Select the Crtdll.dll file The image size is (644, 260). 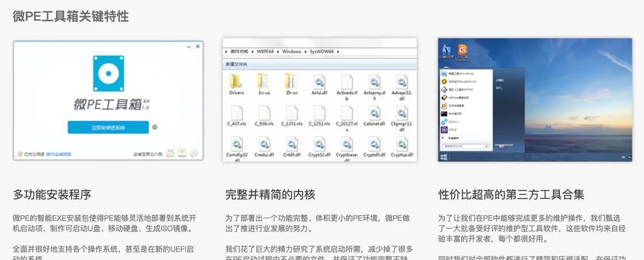coord(292,147)
